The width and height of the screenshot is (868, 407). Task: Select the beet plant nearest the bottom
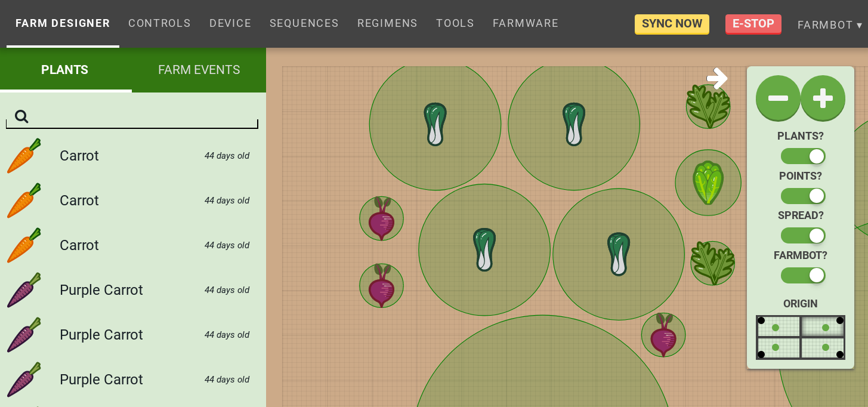click(663, 335)
